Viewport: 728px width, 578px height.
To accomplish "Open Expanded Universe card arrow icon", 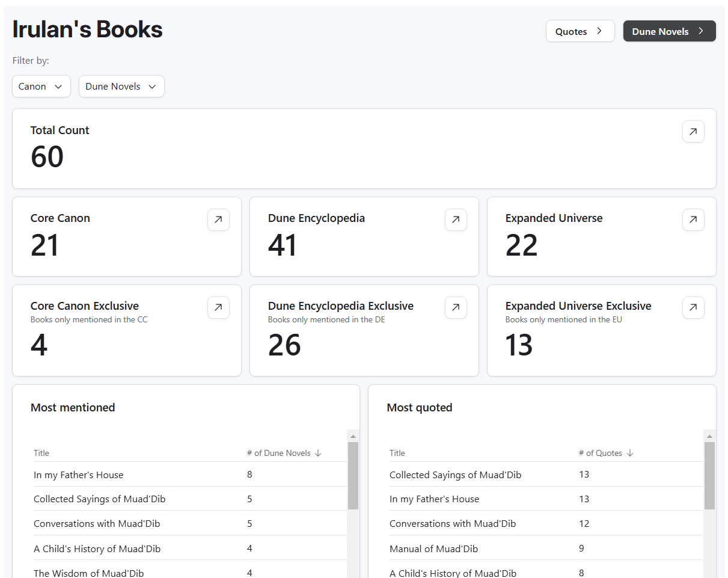I will pos(693,220).
